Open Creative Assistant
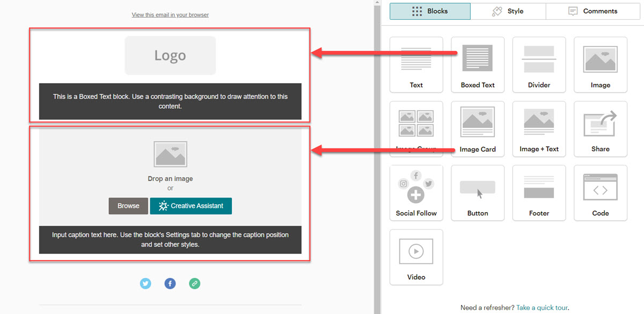Viewport: 644px width, 314px height. click(191, 206)
